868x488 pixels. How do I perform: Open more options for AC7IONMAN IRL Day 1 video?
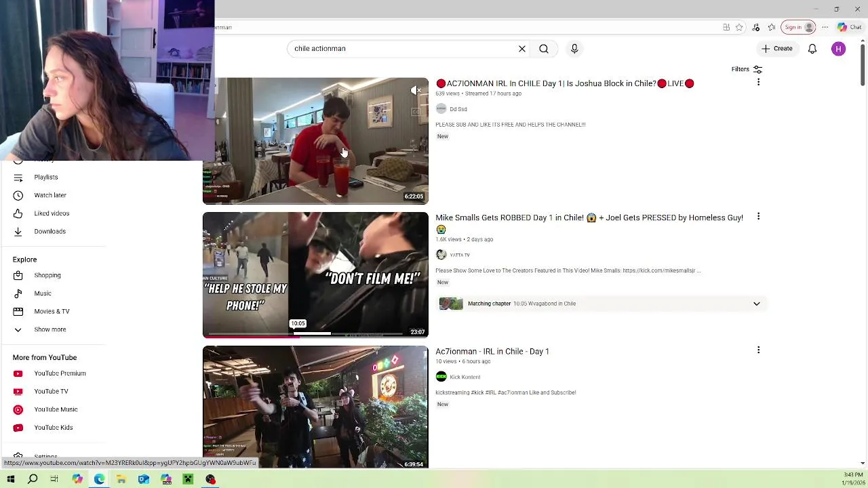pos(758,82)
